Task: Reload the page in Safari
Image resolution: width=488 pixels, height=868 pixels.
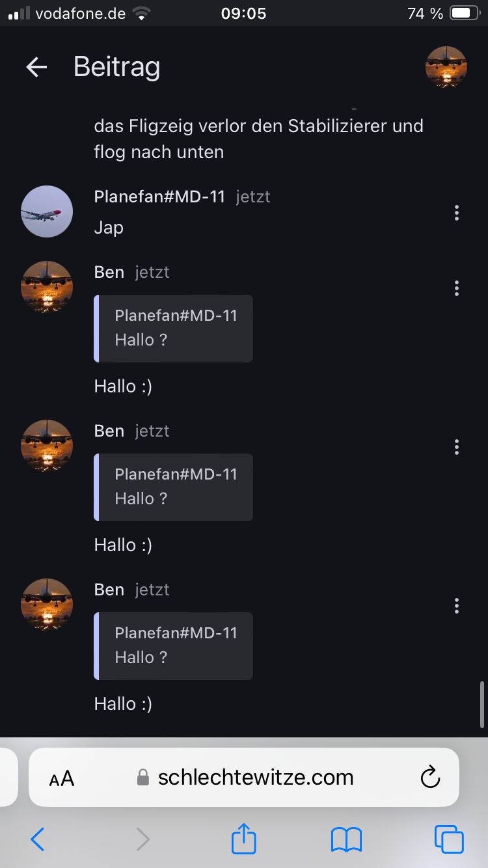Action: click(430, 777)
